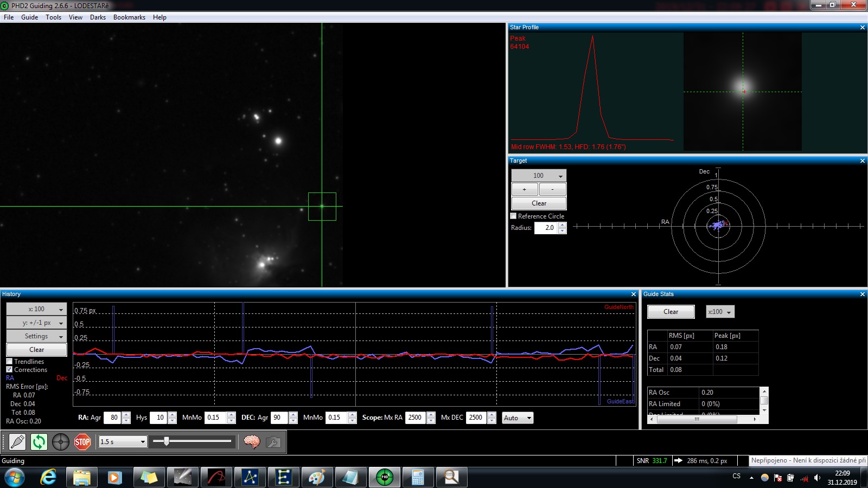Viewport: 868px width, 488px height.
Task: Click the Guide Stats horizontal scrollbar thumb
Action: pyautogui.click(x=697, y=419)
